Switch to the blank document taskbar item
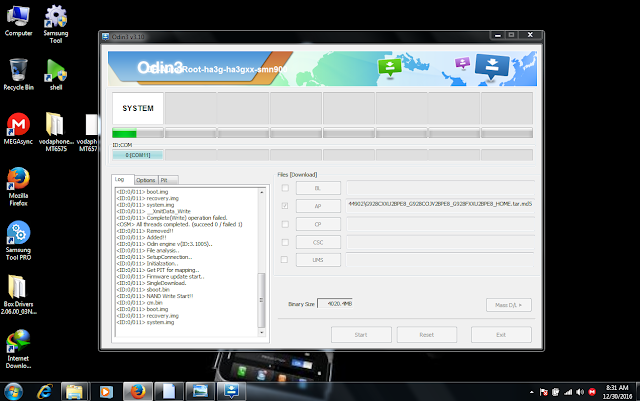This screenshot has width=640, height=401. click(169, 392)
